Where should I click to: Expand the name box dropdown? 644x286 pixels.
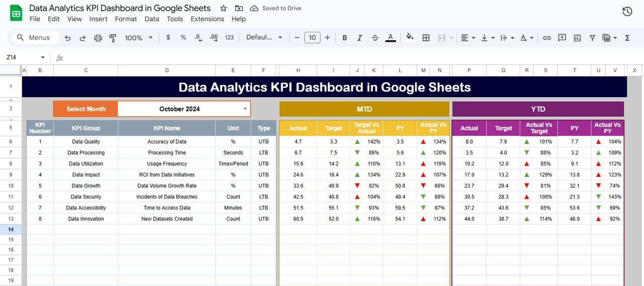pos(42,57)
